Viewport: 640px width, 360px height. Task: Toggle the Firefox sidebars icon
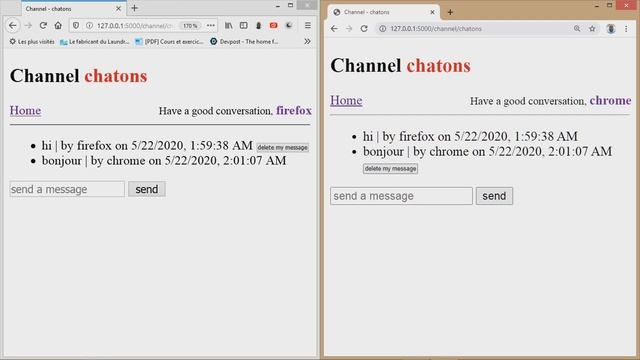[x=244, y=25]
